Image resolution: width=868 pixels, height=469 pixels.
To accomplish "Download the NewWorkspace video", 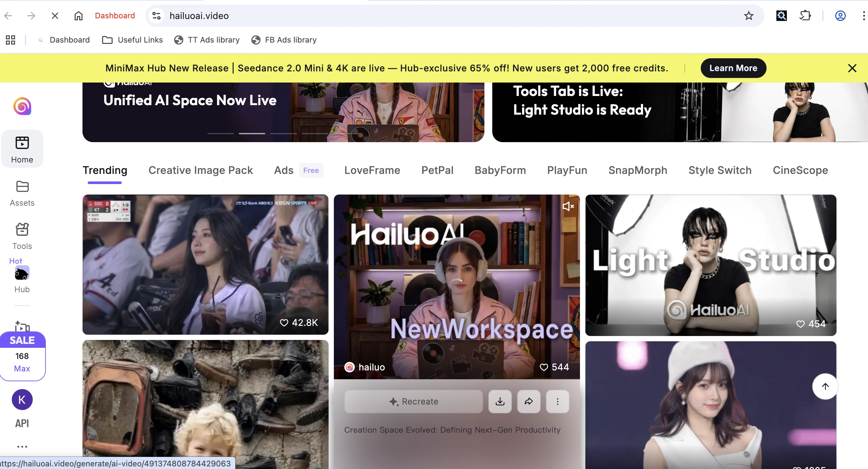I will [x=500, y=401].
